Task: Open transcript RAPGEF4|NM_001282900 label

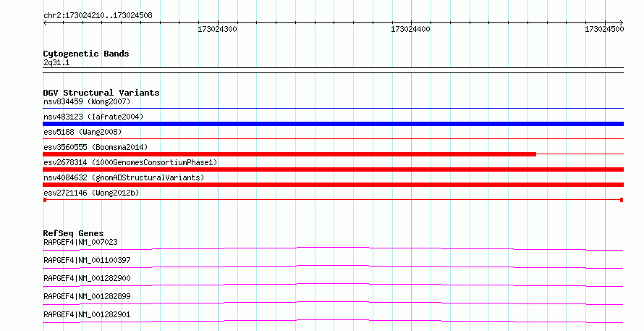Action: 87,278
